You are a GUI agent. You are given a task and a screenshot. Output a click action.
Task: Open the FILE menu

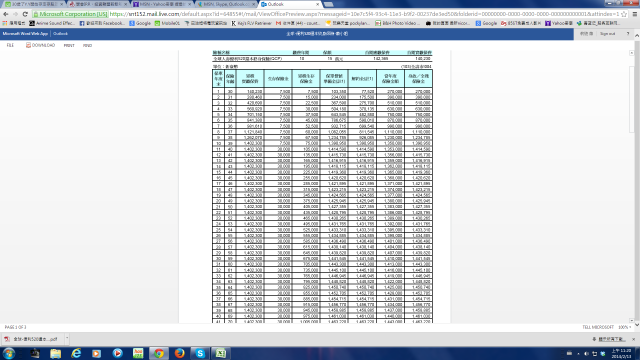tap(10, 45)
